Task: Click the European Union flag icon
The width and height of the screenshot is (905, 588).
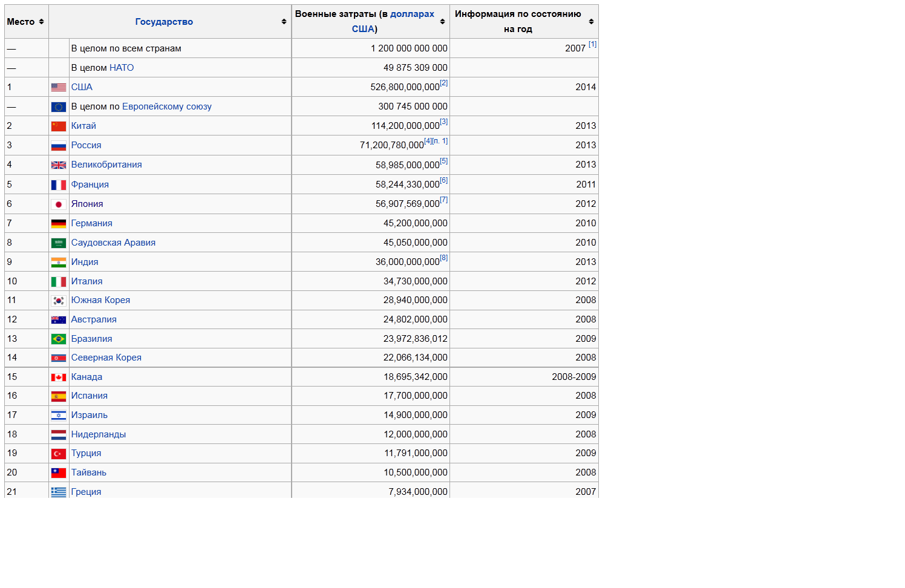Action: tap(59, 107)
